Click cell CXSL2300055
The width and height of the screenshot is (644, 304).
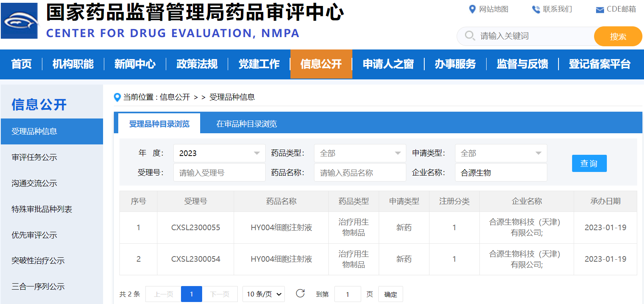pos(196,227)
